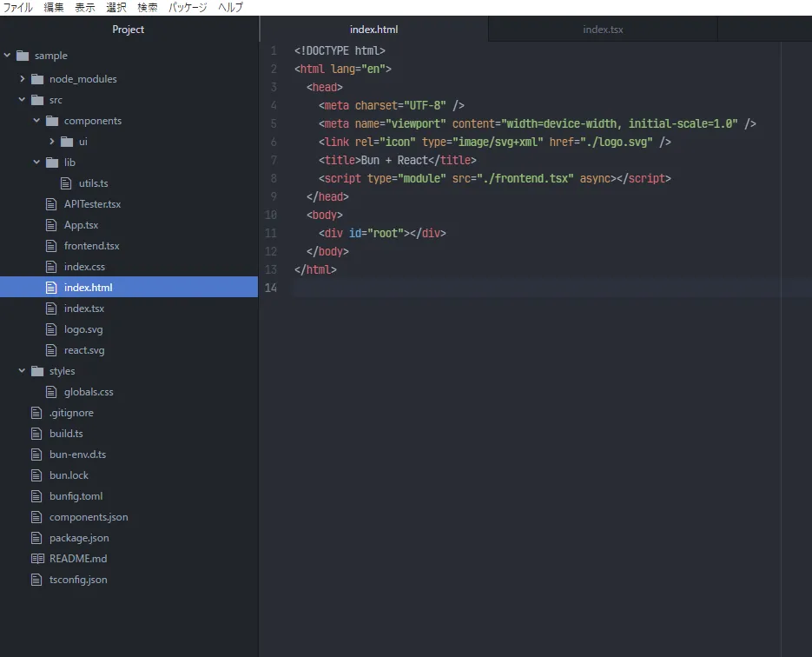Click the index.css file icon
Image resolution: width=812 pixels, height=657 pixels.
point(50,266)
